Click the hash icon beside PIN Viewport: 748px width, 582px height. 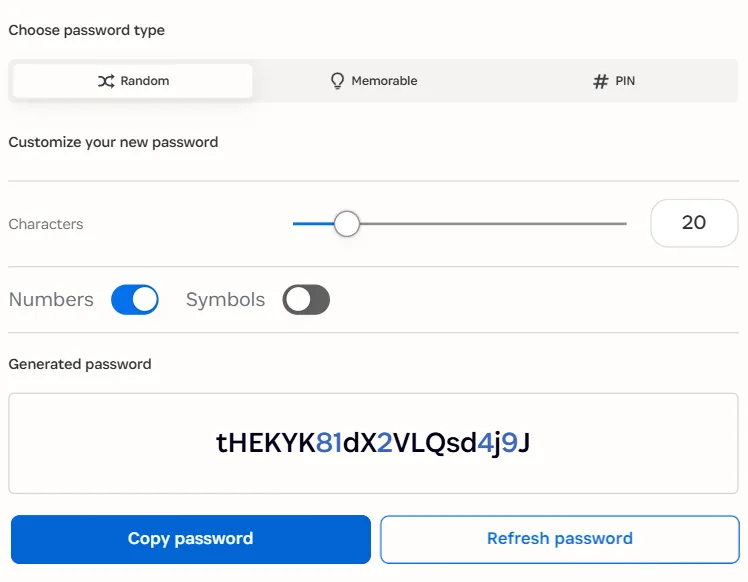(600, 81)
